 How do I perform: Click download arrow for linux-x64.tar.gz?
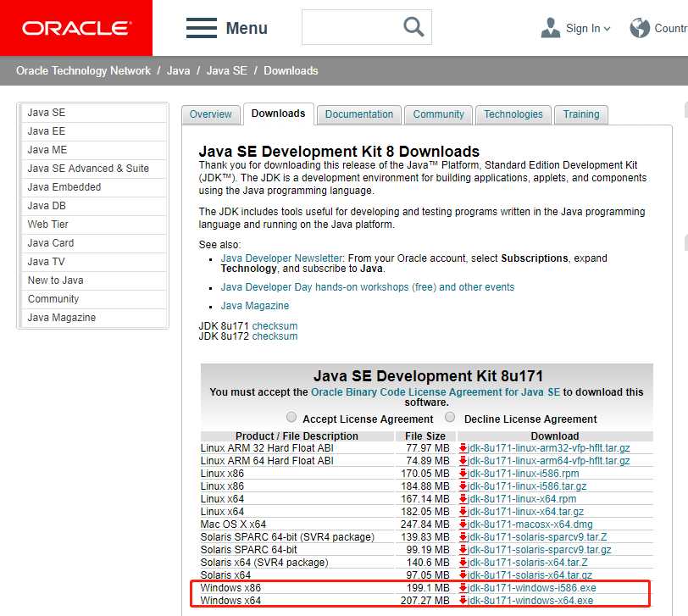tap(463, 512)
